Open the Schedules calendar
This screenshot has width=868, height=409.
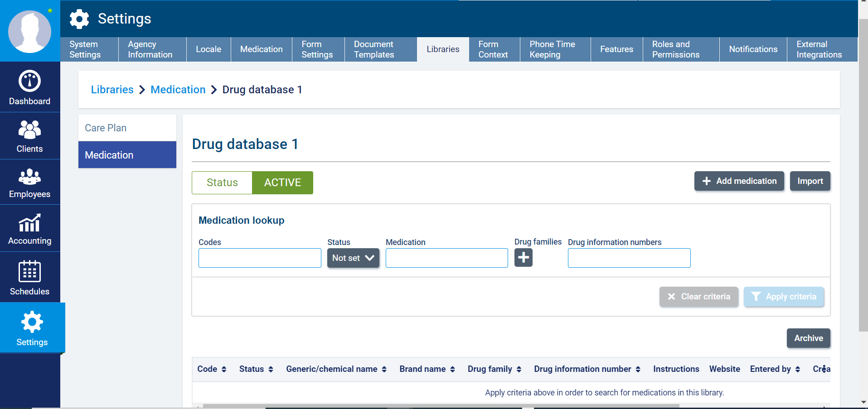click(30, 277)
